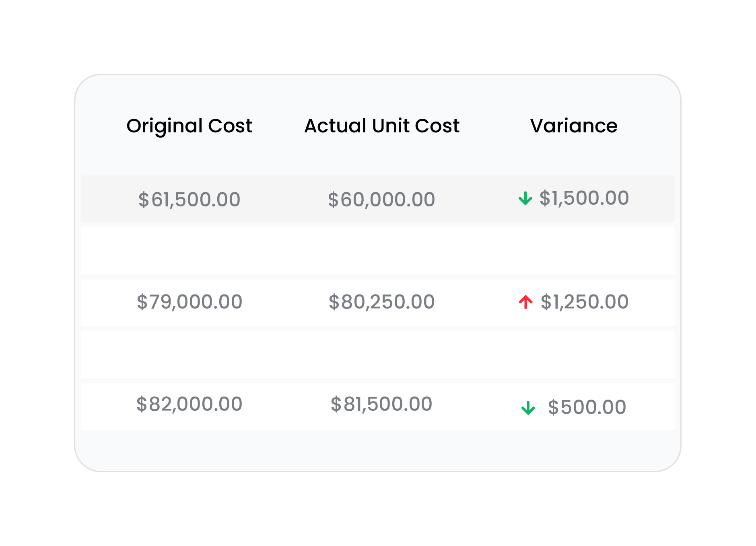Select the Actual Unit Cost column header

tap(381, 126)
